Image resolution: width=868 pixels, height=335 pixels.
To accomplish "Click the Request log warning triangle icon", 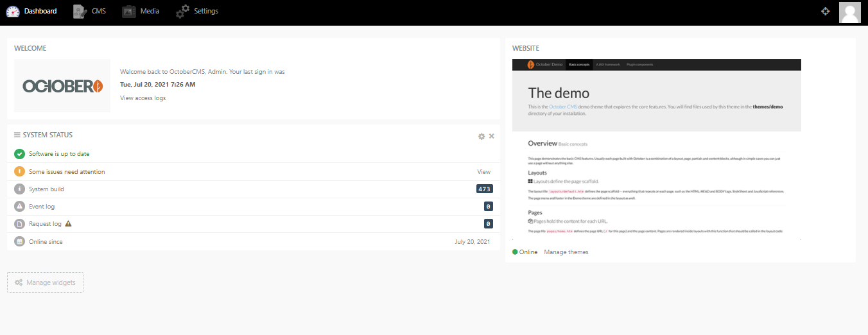I will pyautogui.click(x=68, y=224).
